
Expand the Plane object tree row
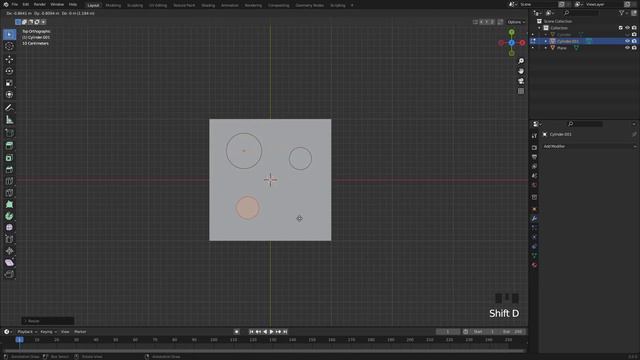pos(546,48)
